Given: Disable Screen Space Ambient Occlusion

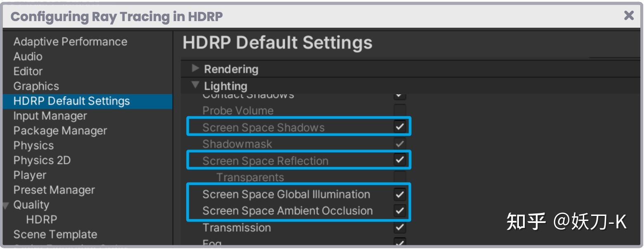Looking at the screenshot, I should tap(399, 211).
